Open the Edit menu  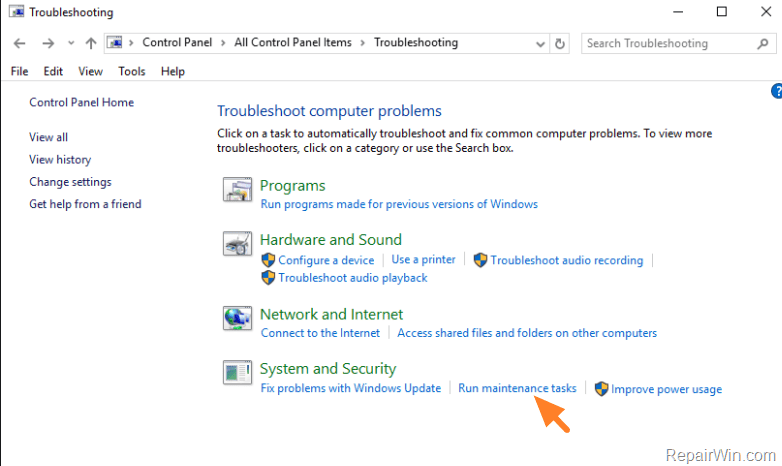pyautogui.click(x=53, y=71)
